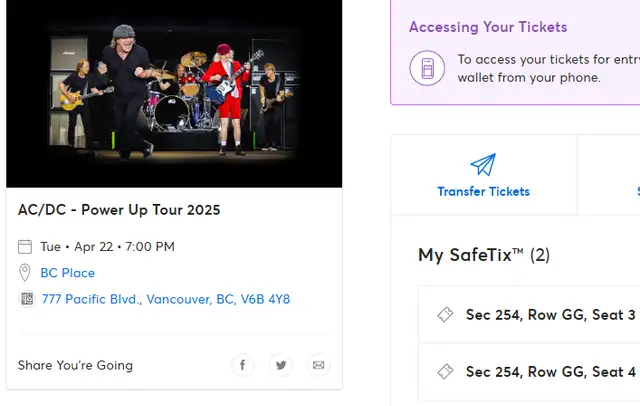The image size is (640, 406).
Task: Click the AC/DC concert photo
Action: [174, 94]
